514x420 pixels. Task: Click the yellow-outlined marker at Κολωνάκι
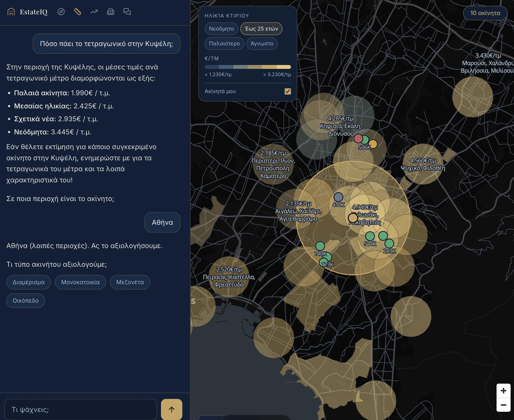353,218
